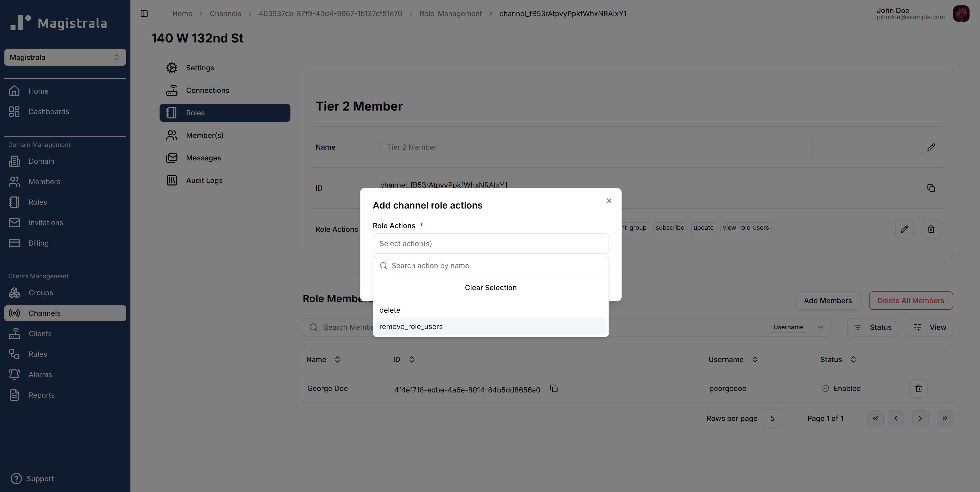Click Clear Selection in actions list
The height and width of the screenshot is (492, 980).
[490, 288]
